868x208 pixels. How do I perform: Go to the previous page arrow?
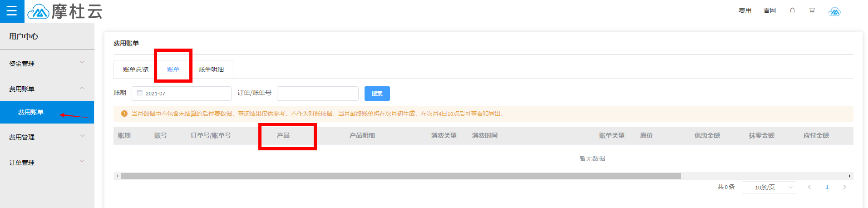[x=809, y=187]
